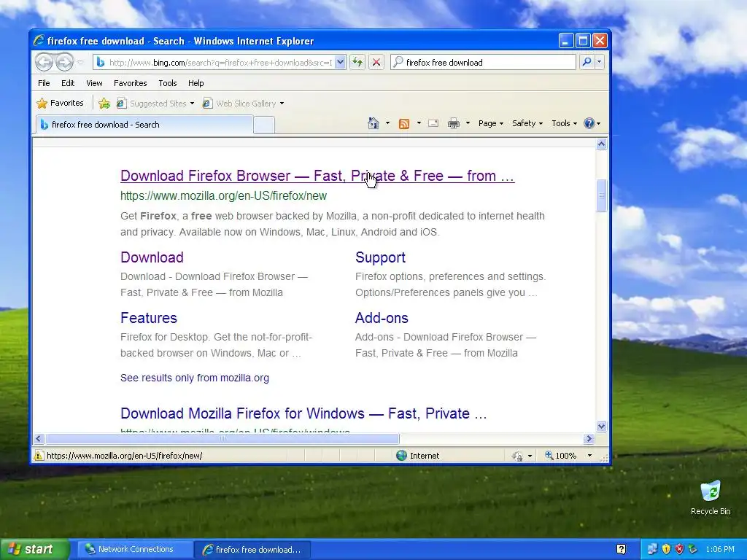Click the magnifier Search button
The image size is (747, 560).
click(x=587, y=62)
